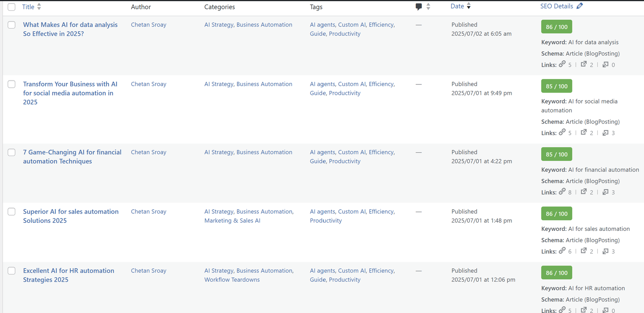The width and height of the screenshot is (644, 313).
Task: Check the 'Transform Your Business' post
Action: pyautogui.click(x=12, y=84)
